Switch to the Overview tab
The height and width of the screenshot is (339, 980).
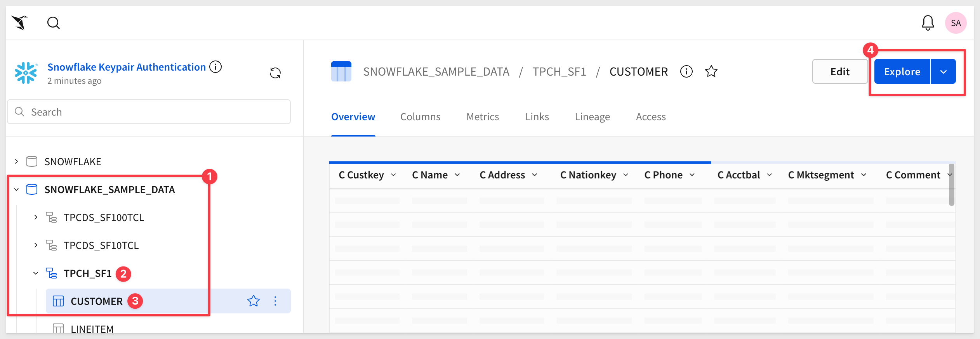click(353, 117)
